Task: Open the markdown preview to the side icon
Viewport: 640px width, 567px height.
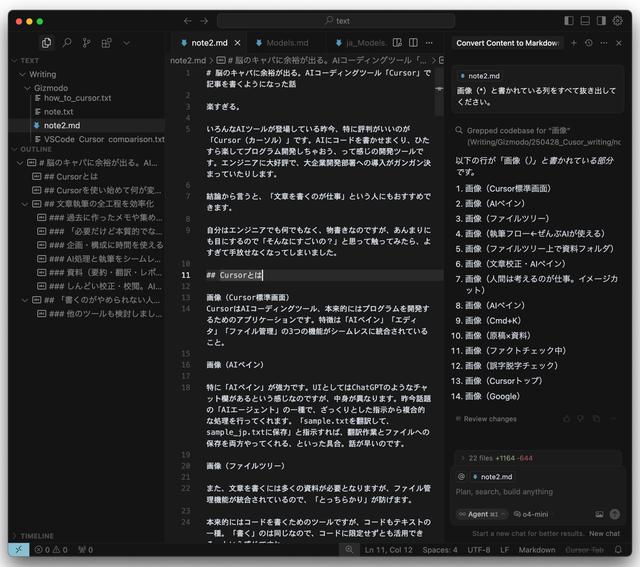Action: click(397, 43)
